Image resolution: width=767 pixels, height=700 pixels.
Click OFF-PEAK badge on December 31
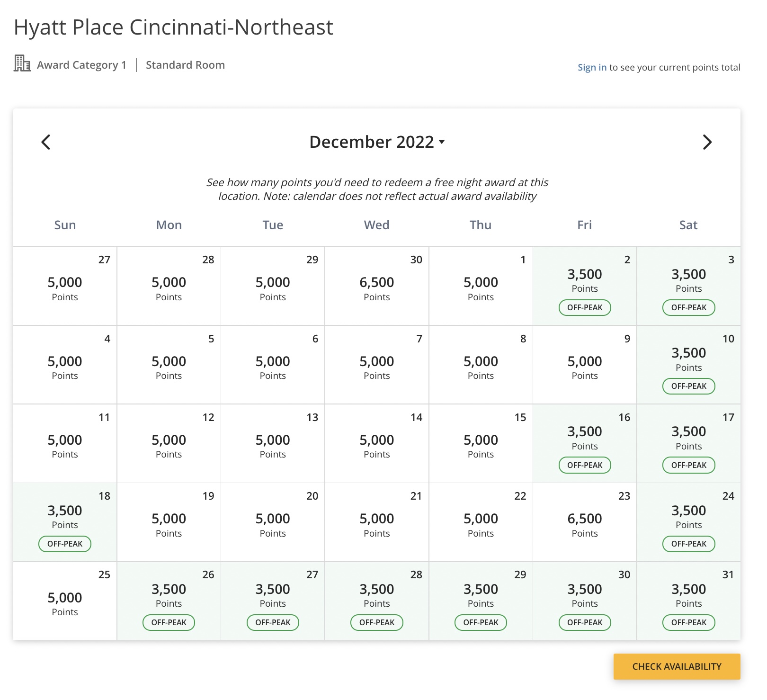688,622
